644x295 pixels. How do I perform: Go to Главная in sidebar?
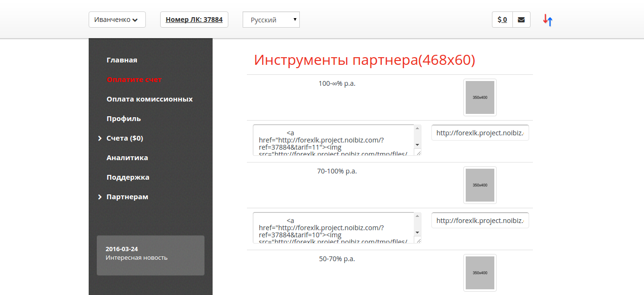pos(122,60)
